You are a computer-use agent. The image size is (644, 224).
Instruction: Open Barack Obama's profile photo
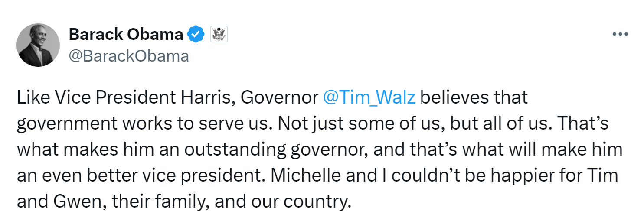[38, 45]
